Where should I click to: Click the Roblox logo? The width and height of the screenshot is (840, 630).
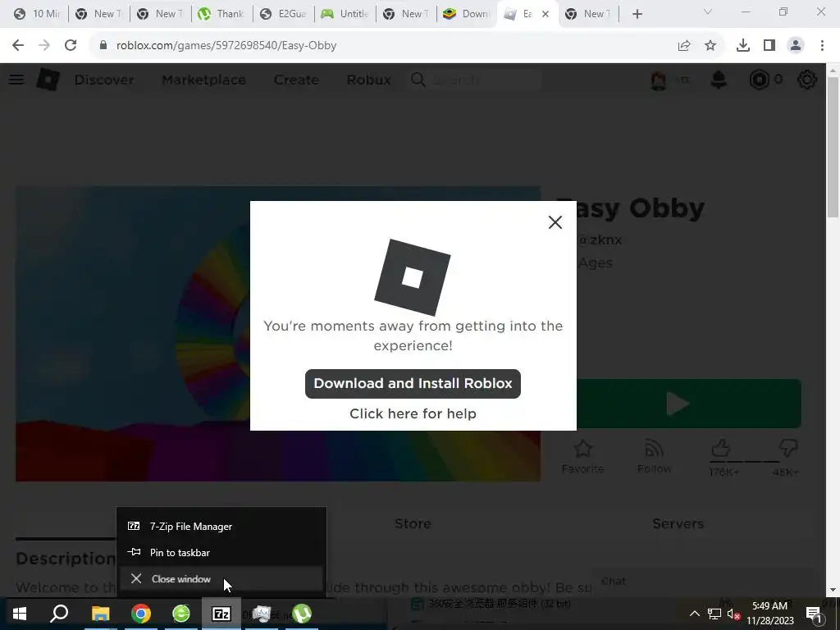pyautogui.click(x=48, y=80)
